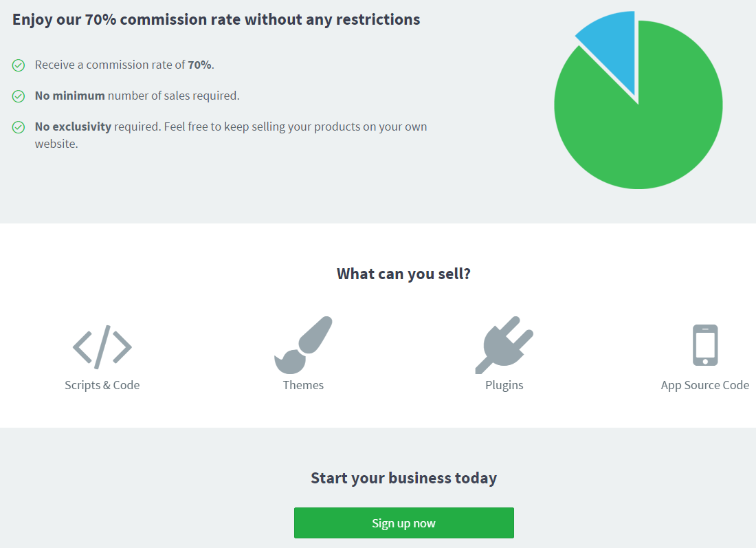Viewport: 756px width, 548px height.
Task: Click the Plugins text label
Action: pyautogui.click(x=504, y=386)
